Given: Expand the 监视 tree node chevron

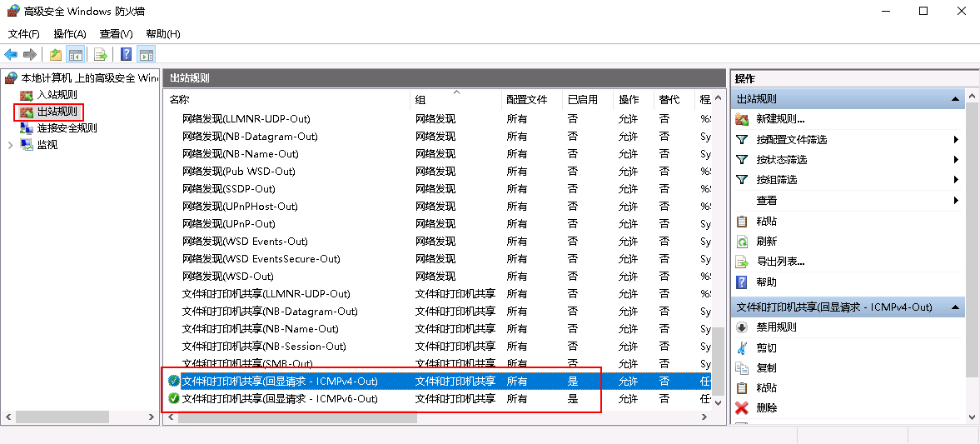Looking at the screenshot, I should tap(11, 145).
